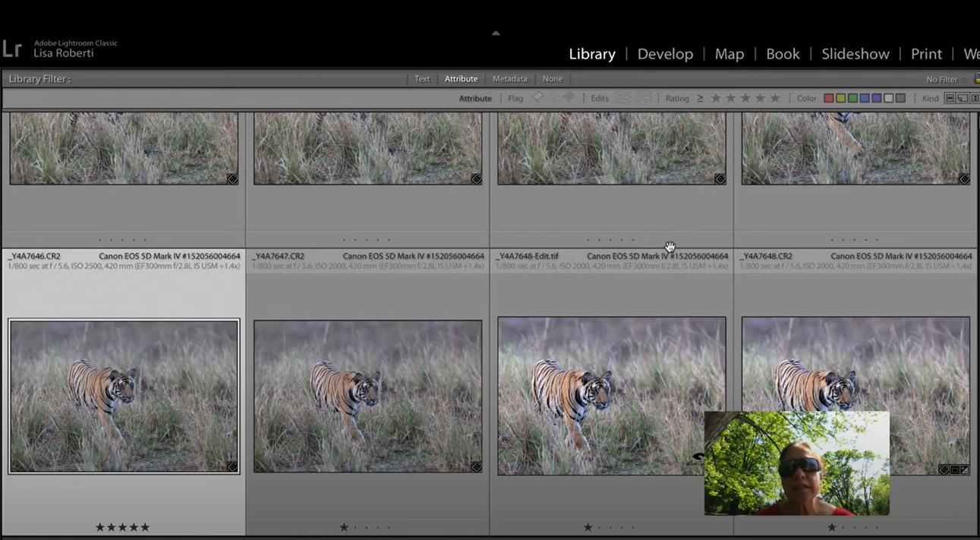
Task: Click the Color label in filter bar
Action: [807, 99]
